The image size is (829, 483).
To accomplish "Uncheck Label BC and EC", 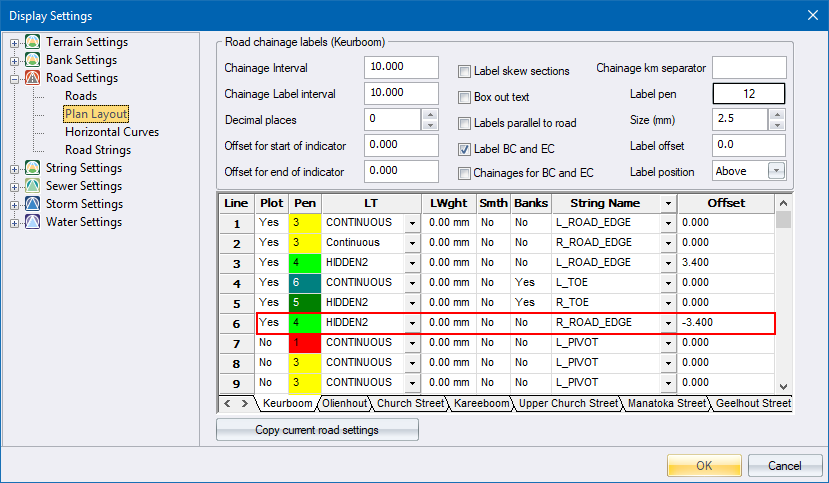I will (465, 149).
